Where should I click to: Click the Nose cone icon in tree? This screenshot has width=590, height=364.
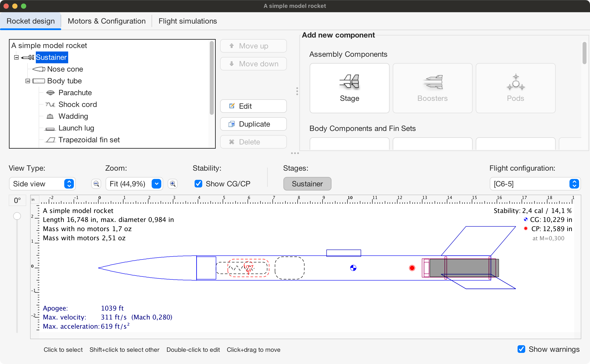pyautogui.click(x=39, y=69)
